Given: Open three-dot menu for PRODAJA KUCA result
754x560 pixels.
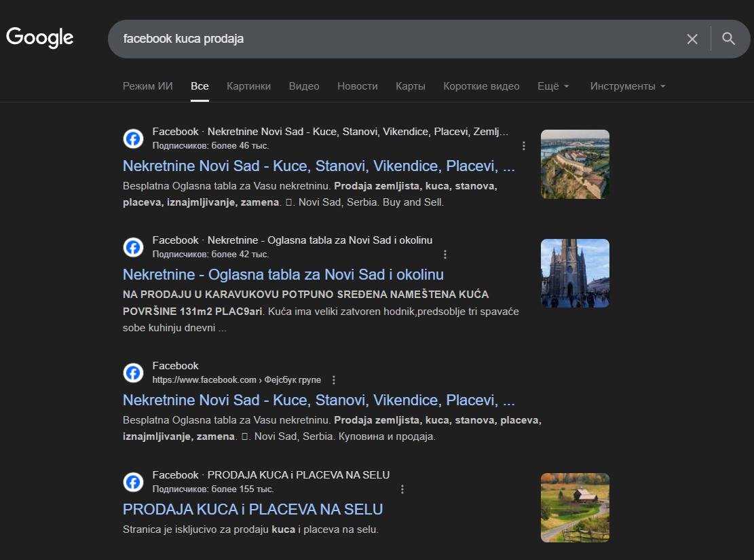Looking at the screenshot, I should point(402,489).
